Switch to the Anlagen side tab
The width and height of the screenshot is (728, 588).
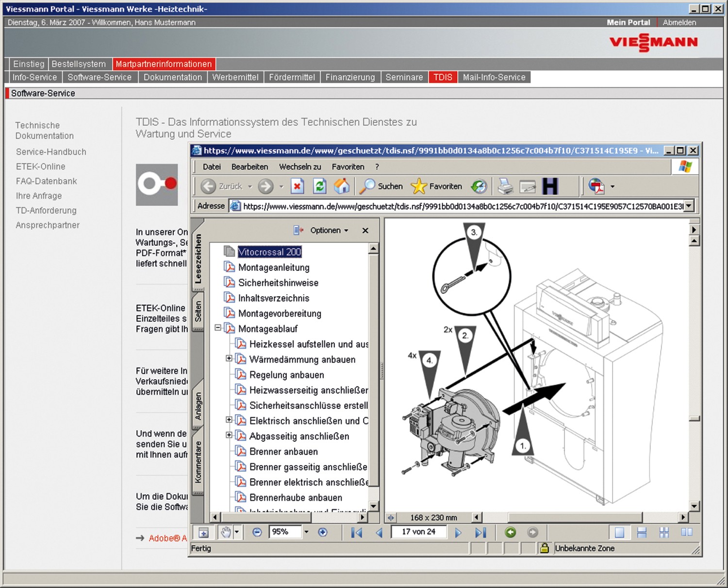(198, 406)
